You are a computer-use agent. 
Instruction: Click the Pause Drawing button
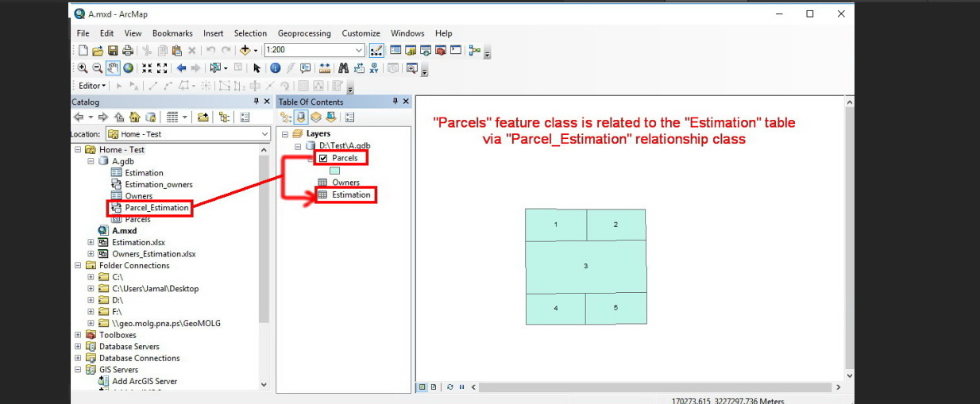pos(461,387)
